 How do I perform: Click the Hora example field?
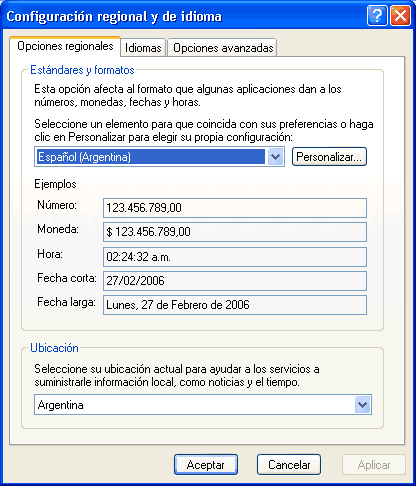click(235, 257)
